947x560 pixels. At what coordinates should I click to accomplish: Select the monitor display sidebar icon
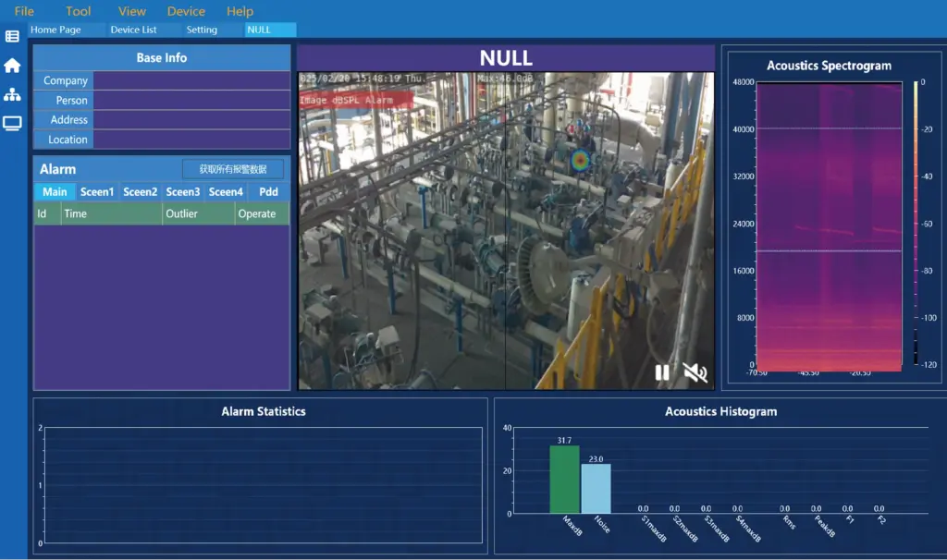click(12, 124)
